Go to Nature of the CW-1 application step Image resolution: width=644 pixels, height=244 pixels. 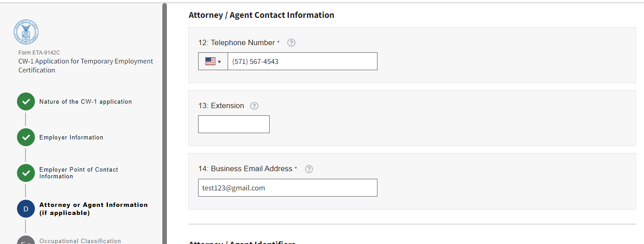coord(85,102)
